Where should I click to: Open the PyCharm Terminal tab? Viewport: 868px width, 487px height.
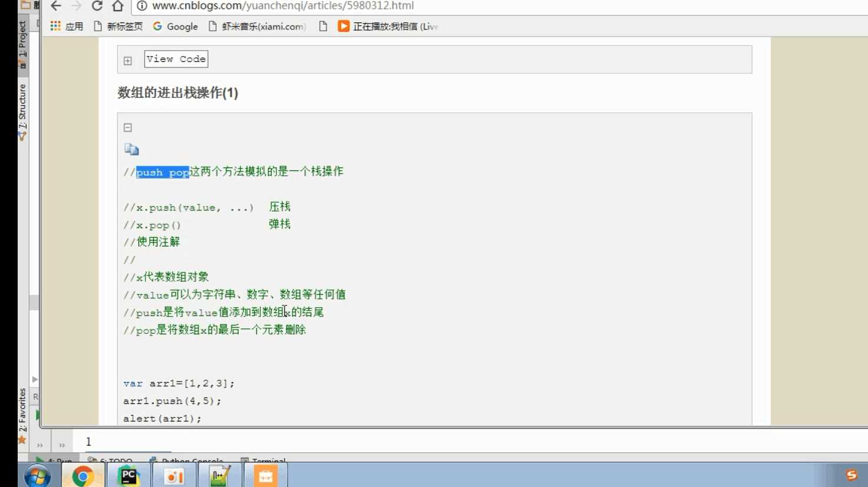click(263, 459)
